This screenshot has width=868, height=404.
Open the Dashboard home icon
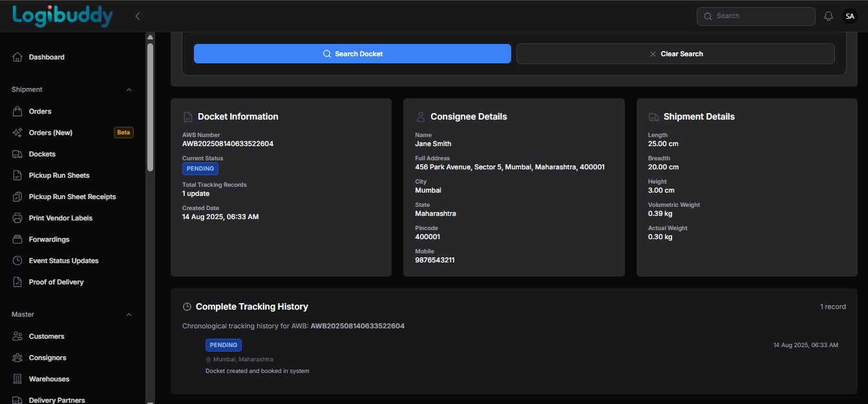(17, 57)
